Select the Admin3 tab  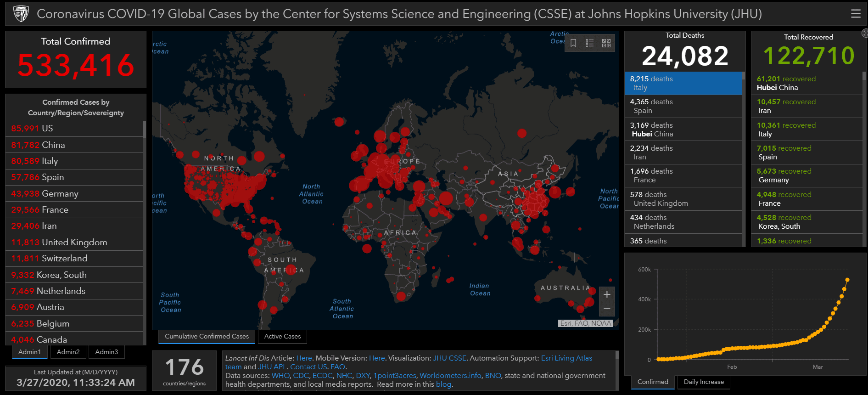[106, 352]
